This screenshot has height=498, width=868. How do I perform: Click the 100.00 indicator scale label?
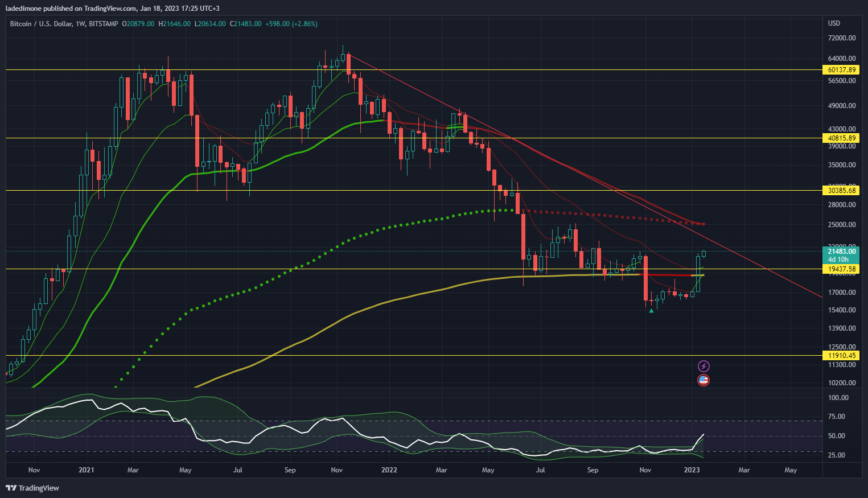point(838,398)
